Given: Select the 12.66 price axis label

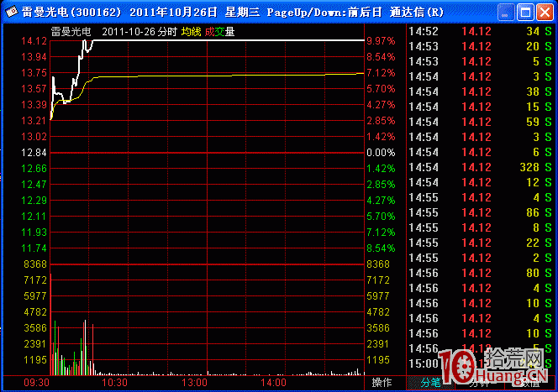Looking at the screenshot, I should [34, 169].
